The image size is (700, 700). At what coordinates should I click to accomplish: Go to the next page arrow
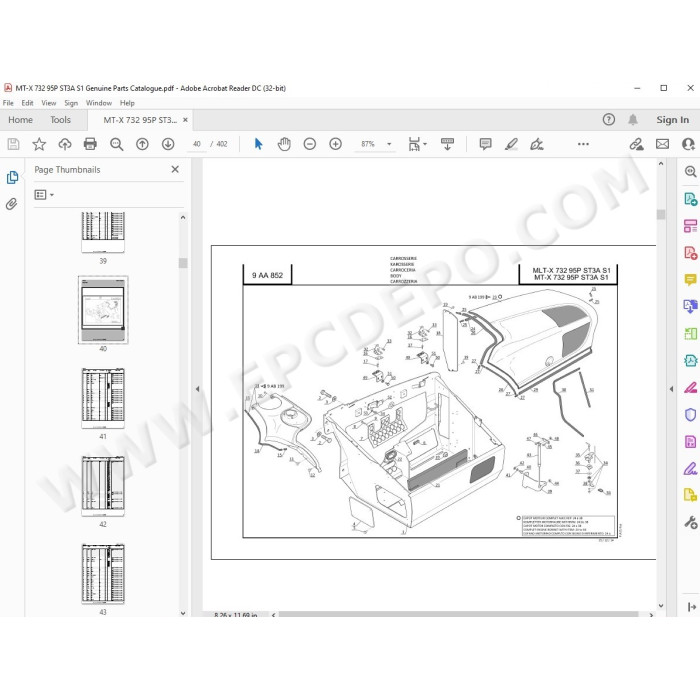(x=168, y=144)
